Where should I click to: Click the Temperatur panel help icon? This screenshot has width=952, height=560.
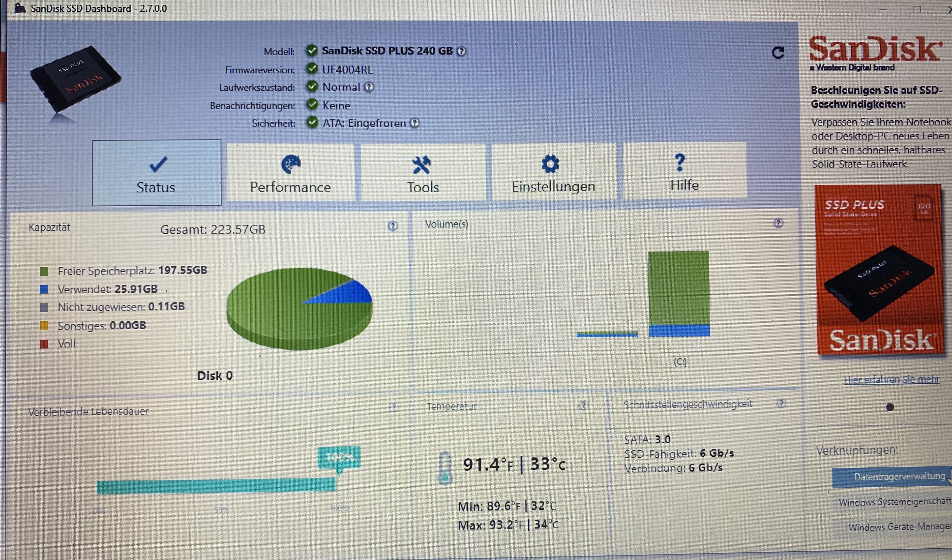click(x=583, y=406)
